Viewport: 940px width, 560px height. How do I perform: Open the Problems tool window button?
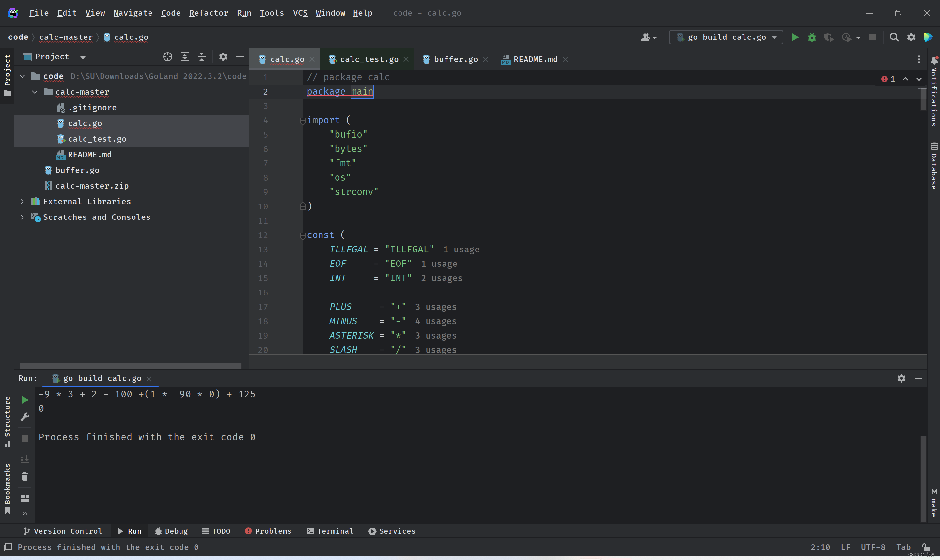click(268, 531)
